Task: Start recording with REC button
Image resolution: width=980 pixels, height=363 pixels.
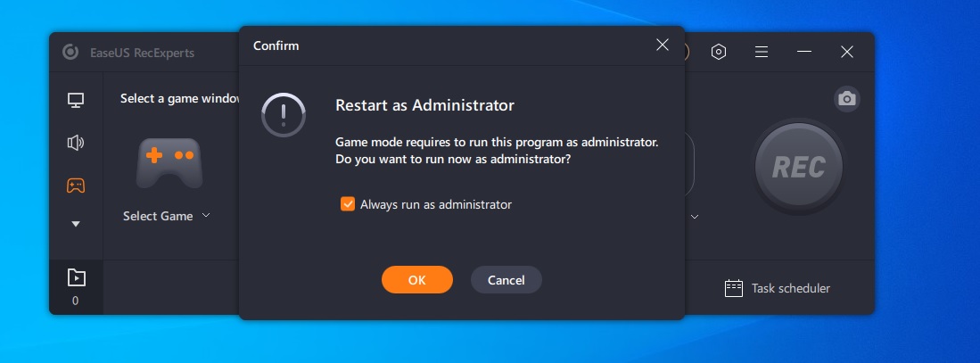Action: click(x=799, y=166)
